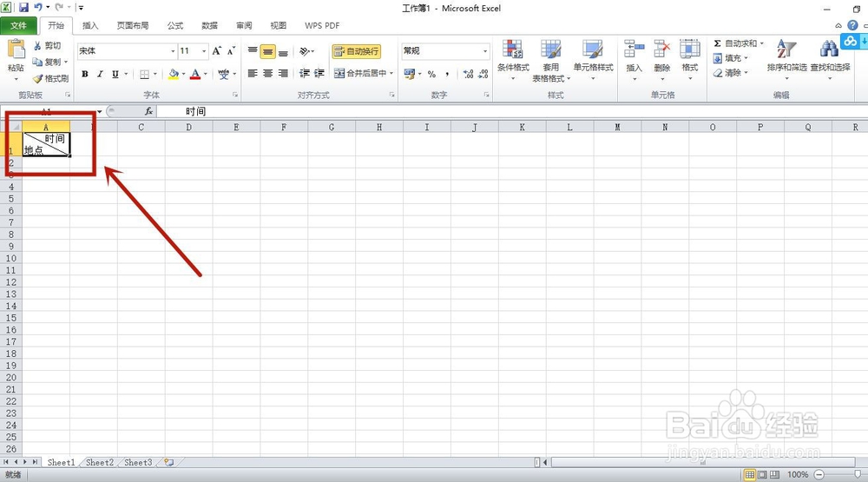Click the Undo arrow icon
868x482 pixels.
(x=38, y=8)
